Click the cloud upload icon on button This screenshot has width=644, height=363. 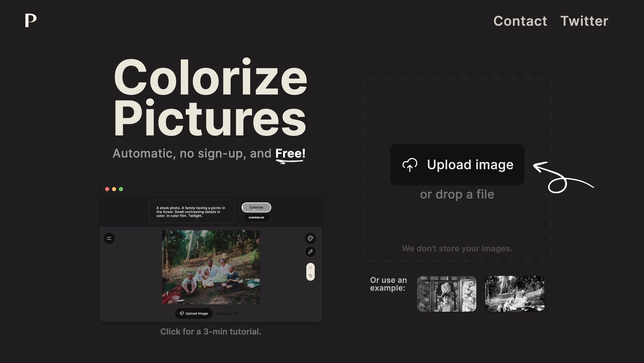409,164
